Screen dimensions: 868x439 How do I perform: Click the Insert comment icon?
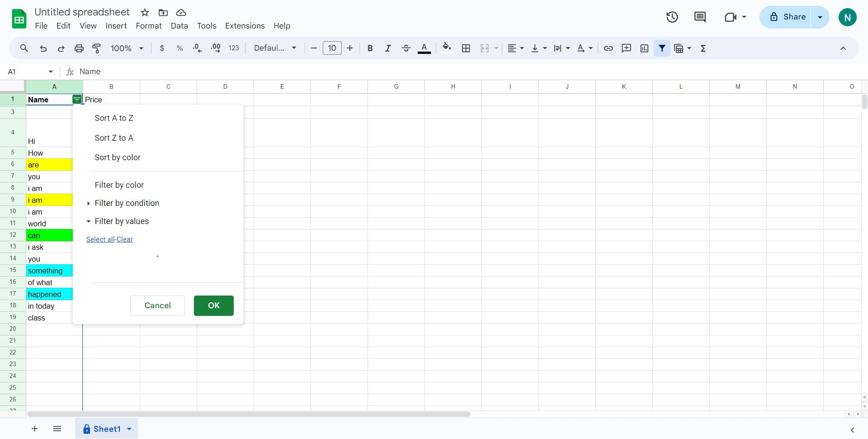pos(626,48)
